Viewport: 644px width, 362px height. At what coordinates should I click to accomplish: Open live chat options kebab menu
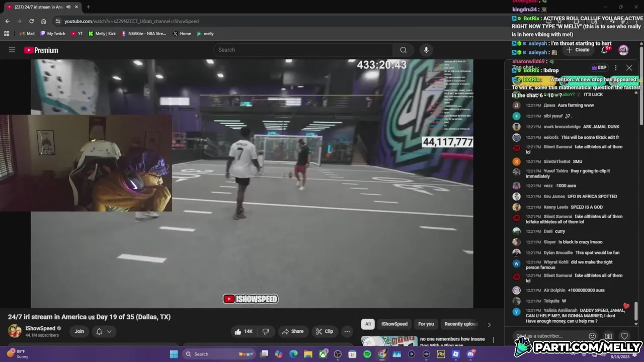[x=615, y=68]
